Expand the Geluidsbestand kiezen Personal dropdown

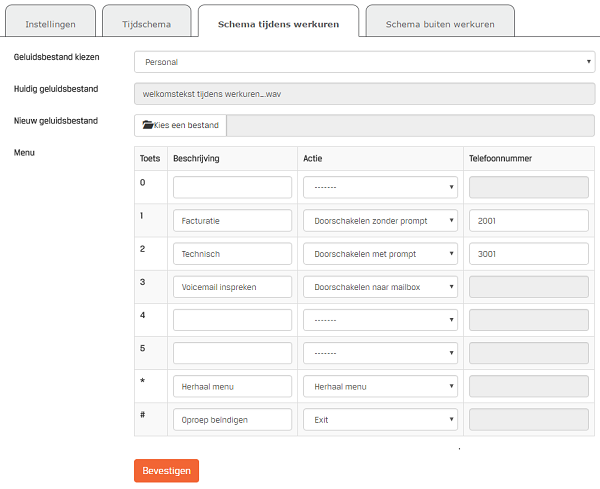364,62
